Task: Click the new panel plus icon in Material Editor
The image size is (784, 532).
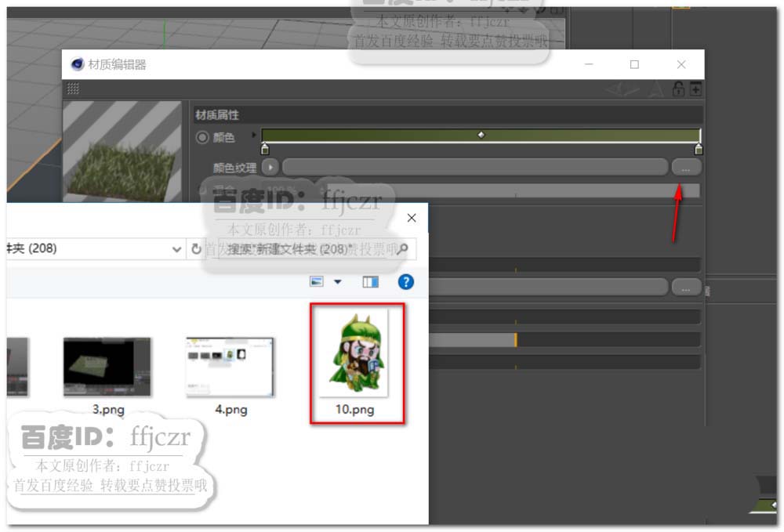Action: tap(695, 89)
